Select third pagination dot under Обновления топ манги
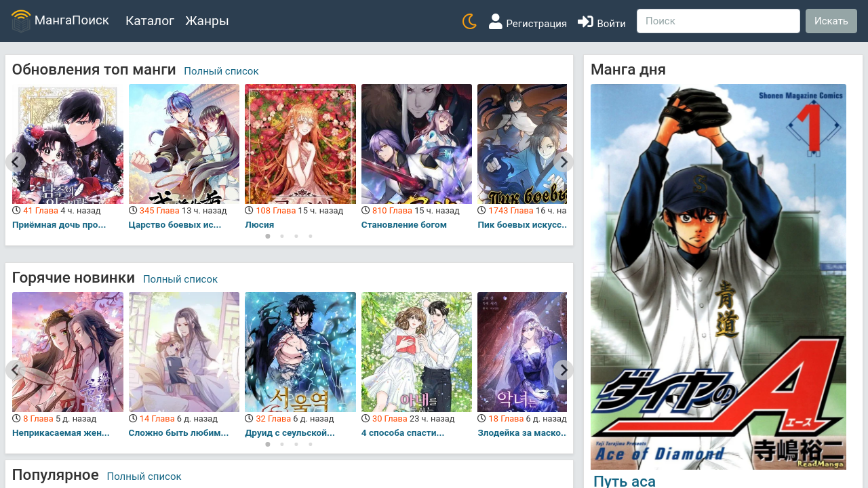This screenshot has width=868, height=488. pos(296,237)
